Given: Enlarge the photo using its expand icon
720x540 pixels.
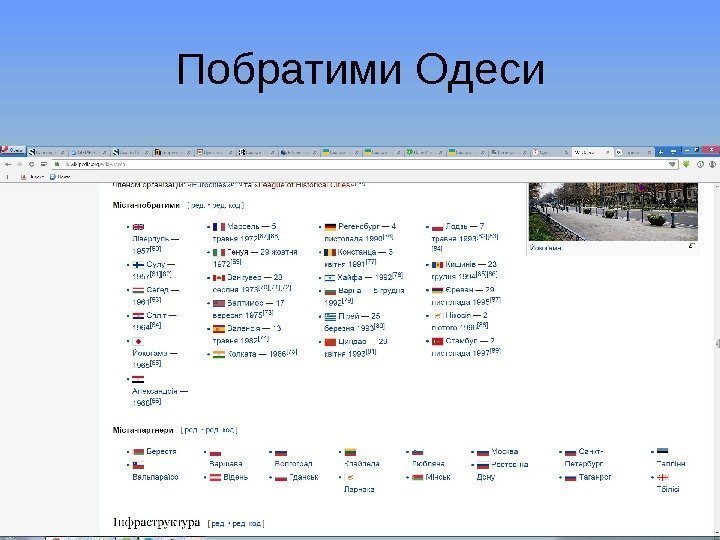Looking at the screenshot, I should [692, 246].
